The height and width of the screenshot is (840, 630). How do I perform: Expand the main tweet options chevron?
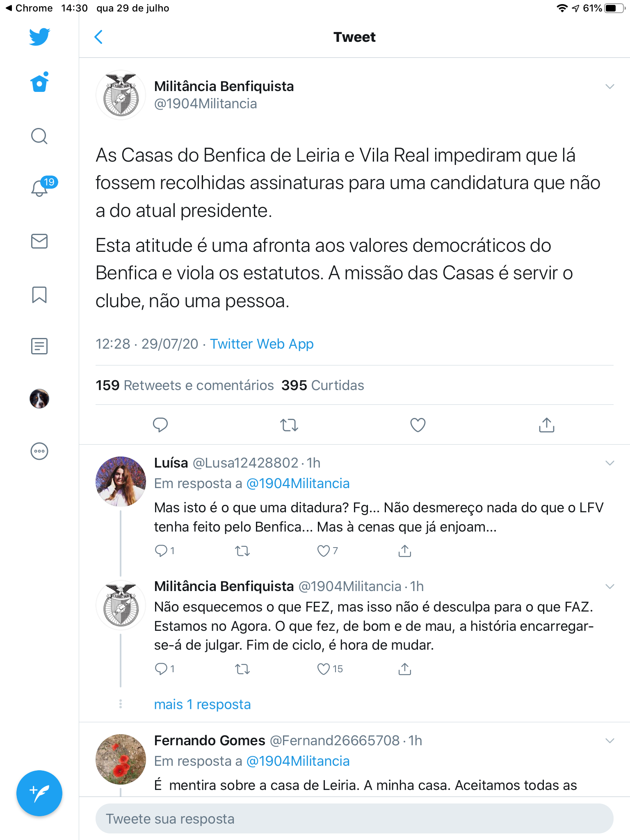610,87
